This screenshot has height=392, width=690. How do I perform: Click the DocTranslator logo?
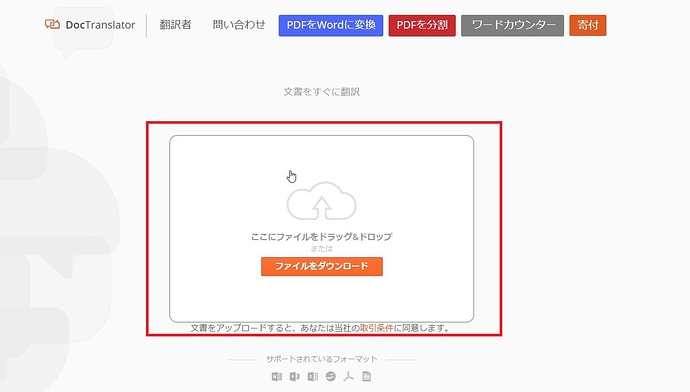pyautogui.click(x=90, y=25)
